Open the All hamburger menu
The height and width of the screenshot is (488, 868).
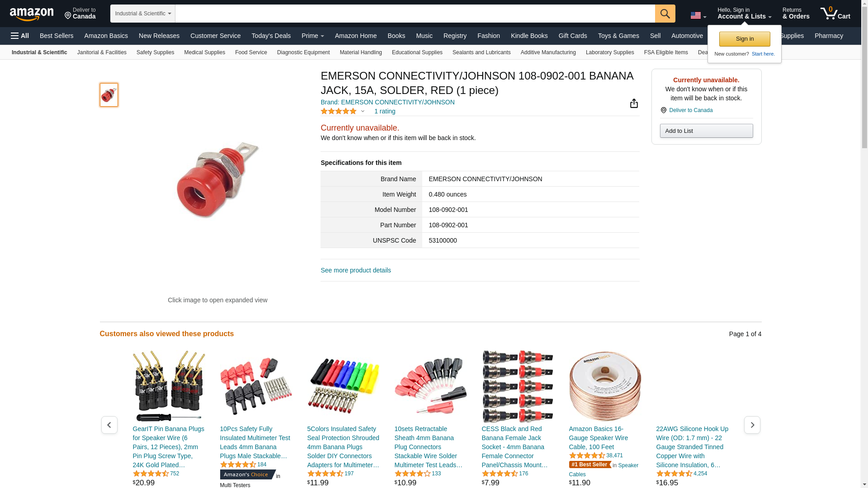[x=20, y=36]
